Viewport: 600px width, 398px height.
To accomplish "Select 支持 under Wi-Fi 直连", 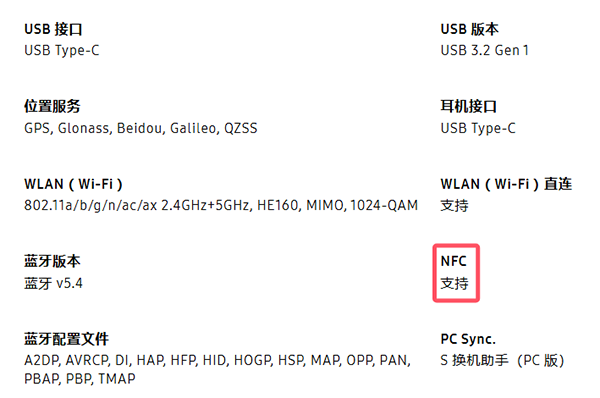I will point(454,206).
